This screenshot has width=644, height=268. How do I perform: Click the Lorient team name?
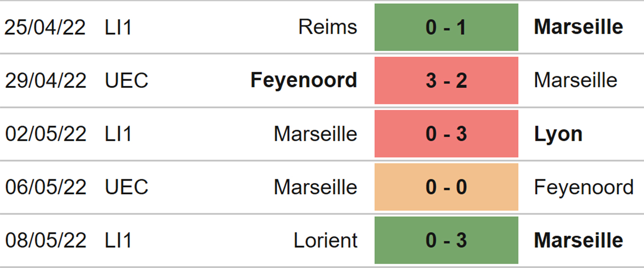click(325, 241)
